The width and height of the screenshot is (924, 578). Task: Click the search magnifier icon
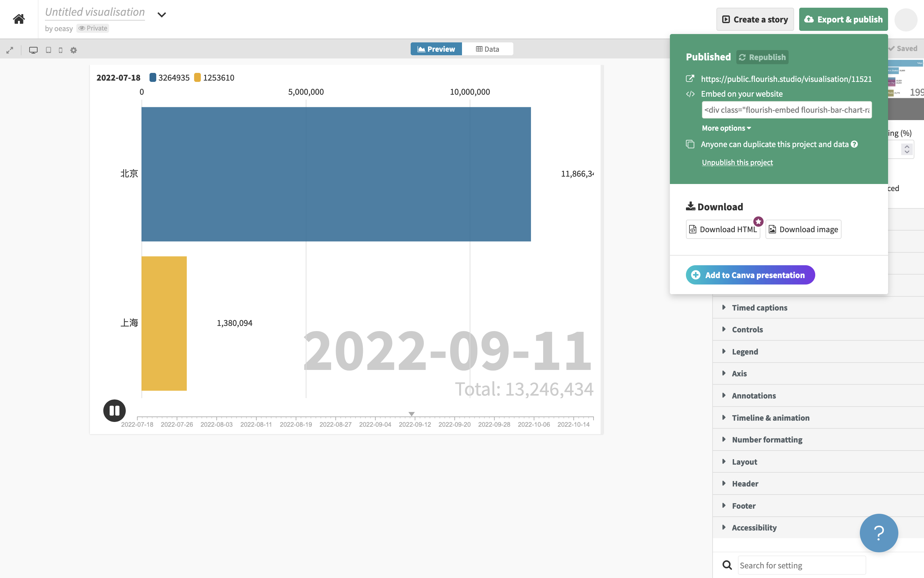tap(727, 565)
